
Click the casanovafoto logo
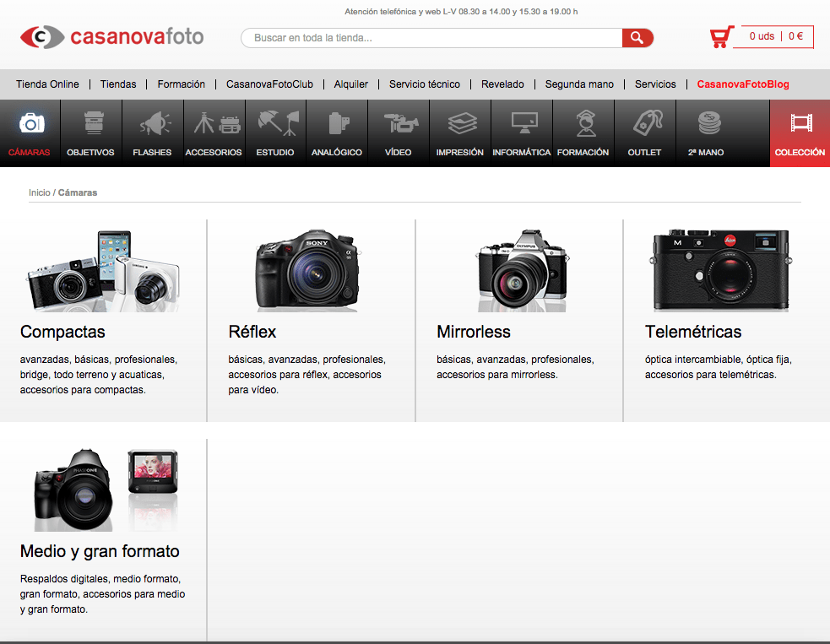[111, 37]
